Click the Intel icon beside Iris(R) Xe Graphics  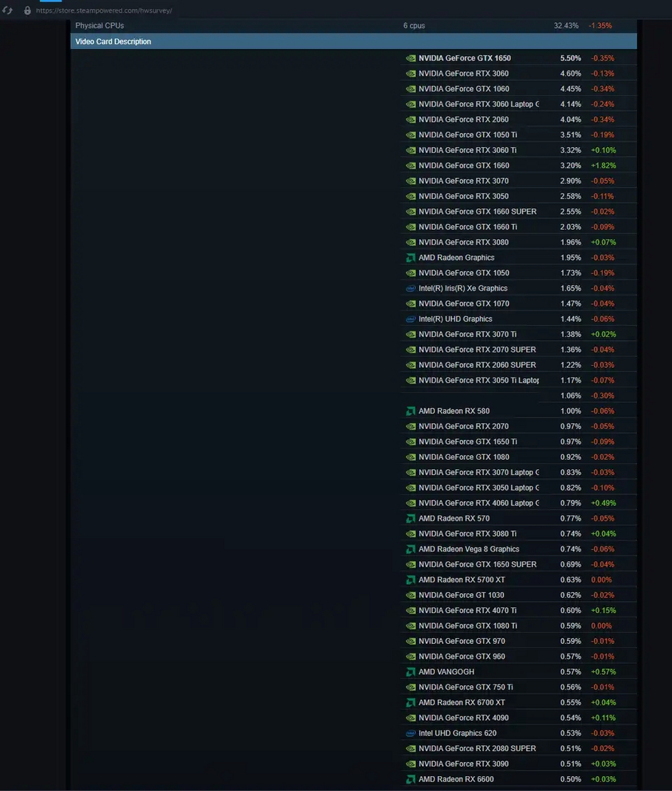click(x=411, y=288)
